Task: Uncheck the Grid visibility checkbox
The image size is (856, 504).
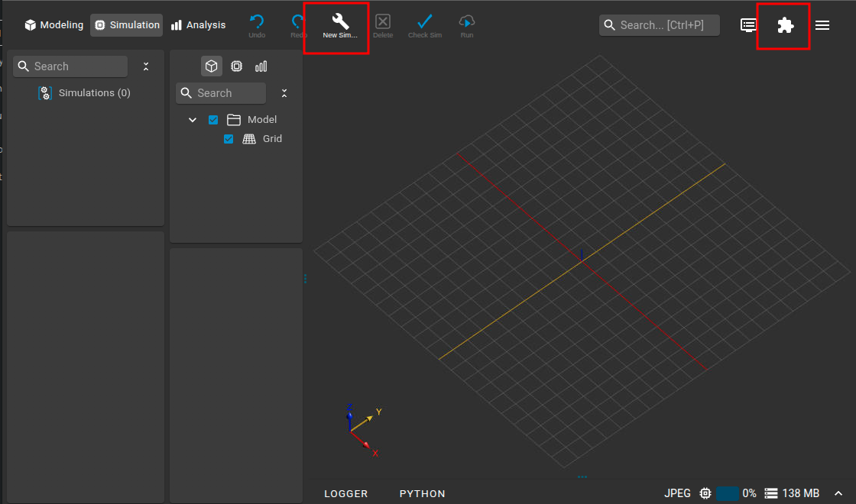Action: tap(229, 139)
